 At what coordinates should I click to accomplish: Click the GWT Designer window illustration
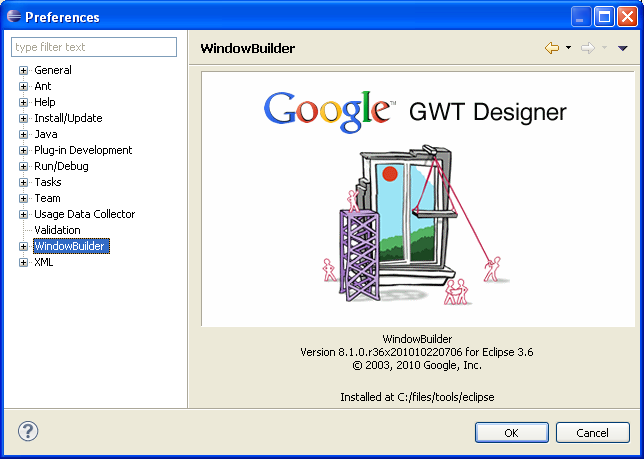pos(416,225)
